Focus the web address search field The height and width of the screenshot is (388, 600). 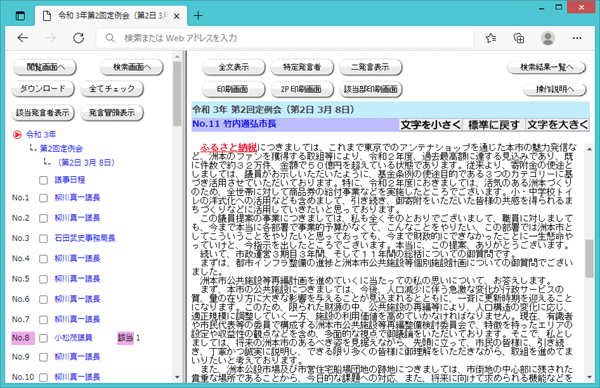click(285, 38)
